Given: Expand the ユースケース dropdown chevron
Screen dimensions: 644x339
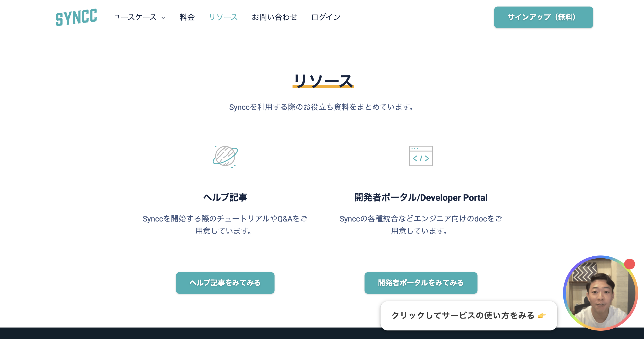Looking at the screenshot, I should click(x=163, y=18).
